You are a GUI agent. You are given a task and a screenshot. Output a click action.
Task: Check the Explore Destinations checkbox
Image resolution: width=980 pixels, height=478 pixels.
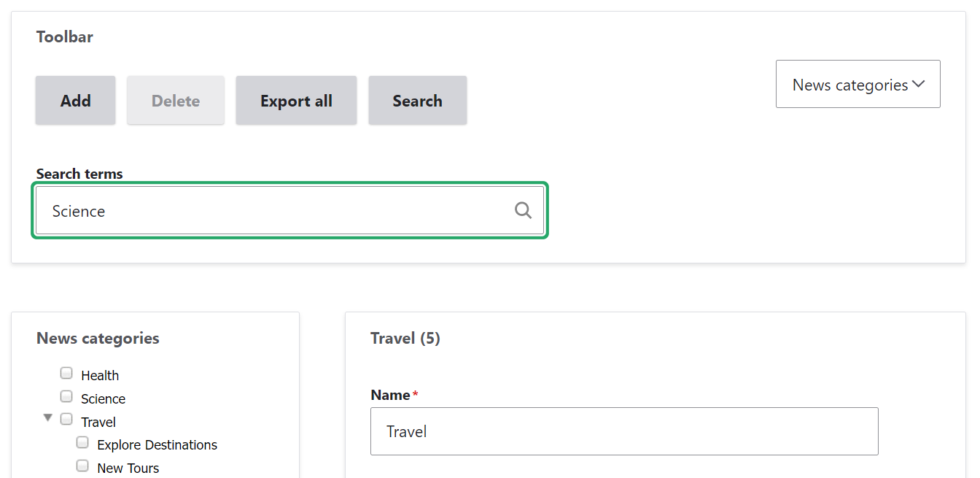pos(82,442)
